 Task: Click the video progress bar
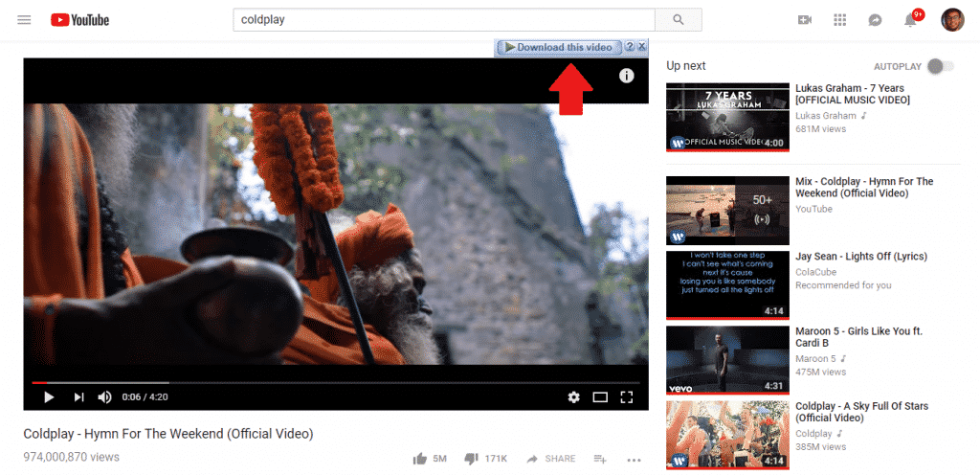[335, 383]
